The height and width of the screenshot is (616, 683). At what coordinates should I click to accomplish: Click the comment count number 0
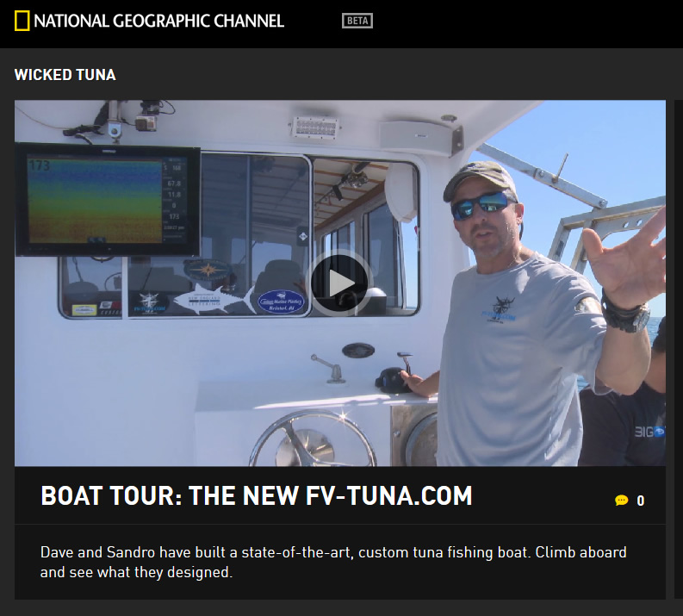pyautogui.click(x=640, y=501)
